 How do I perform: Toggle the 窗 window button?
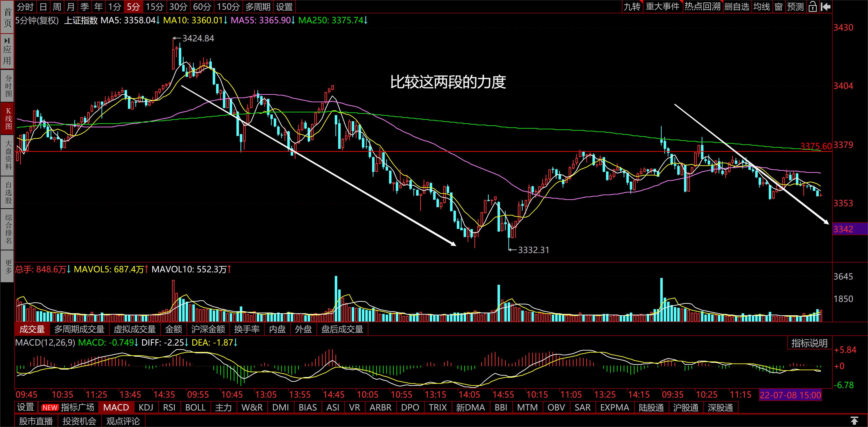pos(778,6)
